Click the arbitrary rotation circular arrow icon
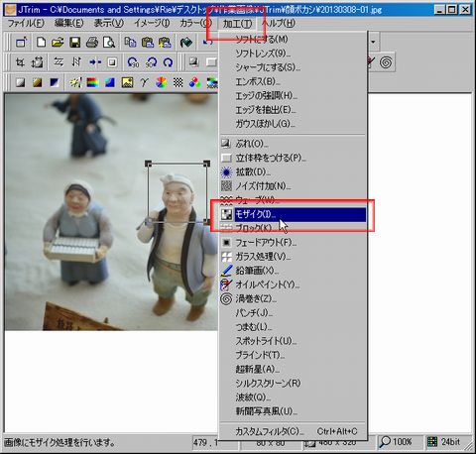476x454 pixels. point(169,62)
